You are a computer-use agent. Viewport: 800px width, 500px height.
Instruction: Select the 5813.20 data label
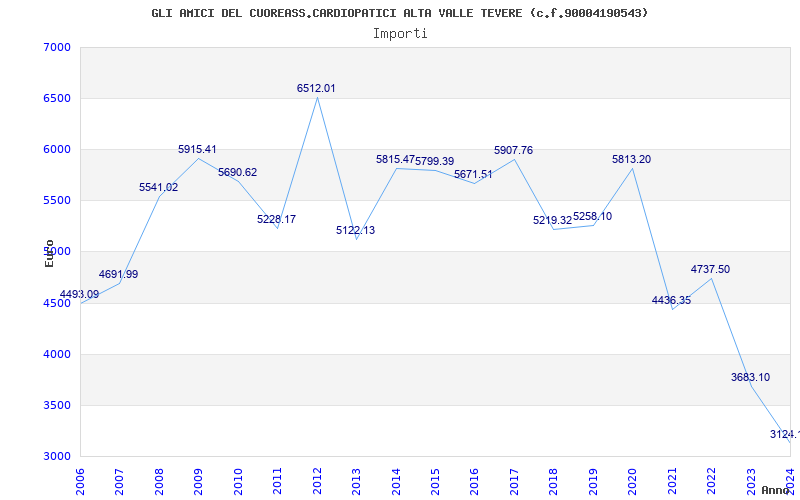(632, 160)
